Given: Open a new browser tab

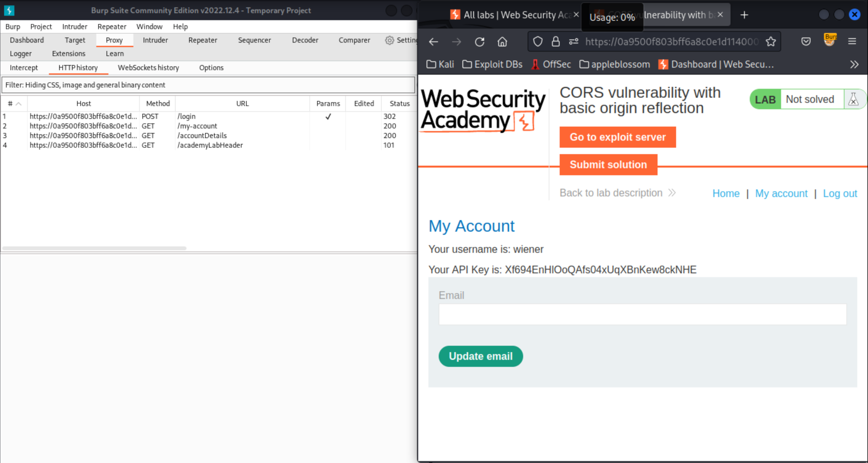Looking at the screenshot, I should pyautogui.click(x=744, y=15).
